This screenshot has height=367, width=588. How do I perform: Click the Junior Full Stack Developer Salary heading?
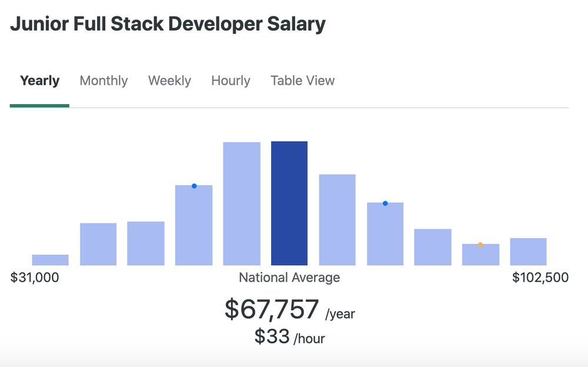168,24
